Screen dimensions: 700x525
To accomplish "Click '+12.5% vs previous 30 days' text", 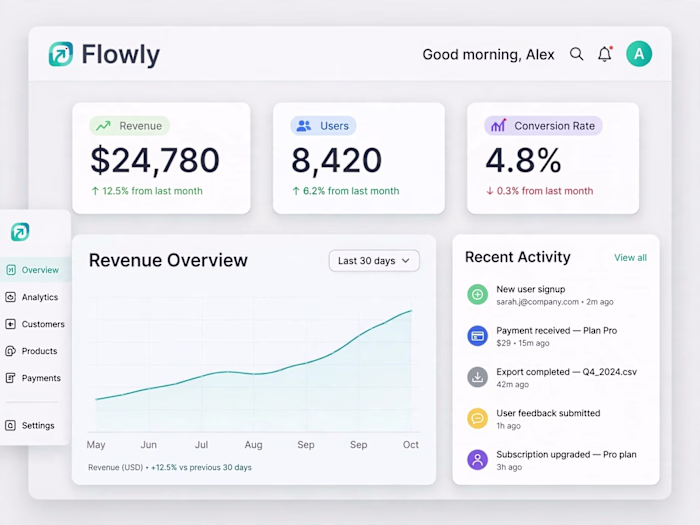I will coord(201,467).
